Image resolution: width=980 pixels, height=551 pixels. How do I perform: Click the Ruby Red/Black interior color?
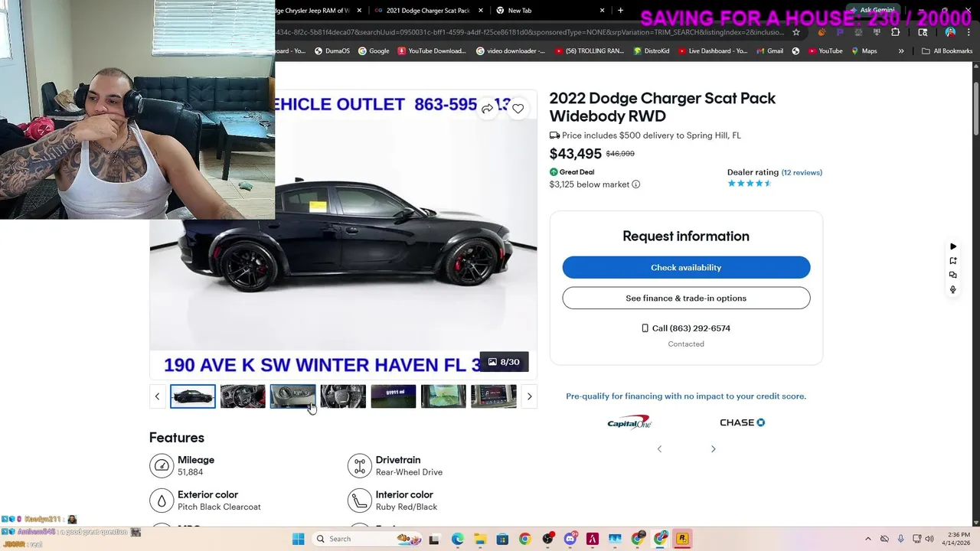pos(407,507)
